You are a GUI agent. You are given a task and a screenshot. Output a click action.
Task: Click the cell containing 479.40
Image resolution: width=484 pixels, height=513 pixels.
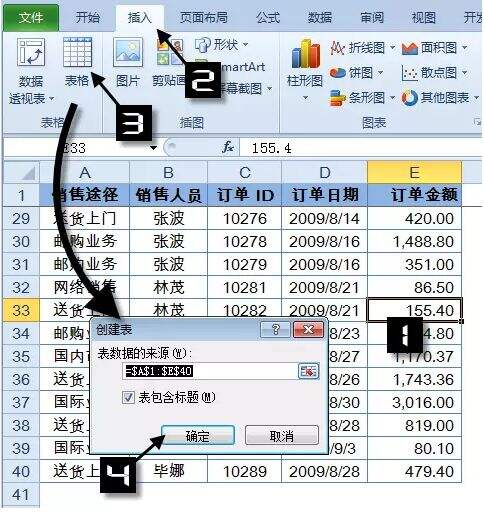click(x=414, y=471)
